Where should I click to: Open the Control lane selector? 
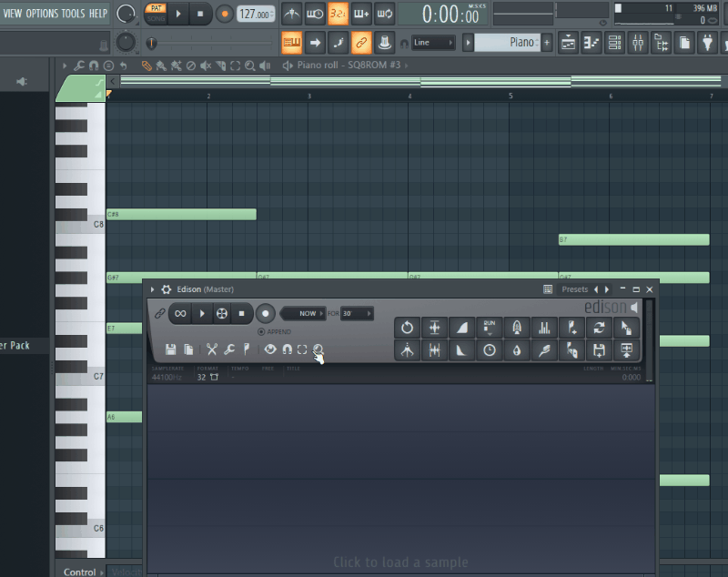(83, 572)
